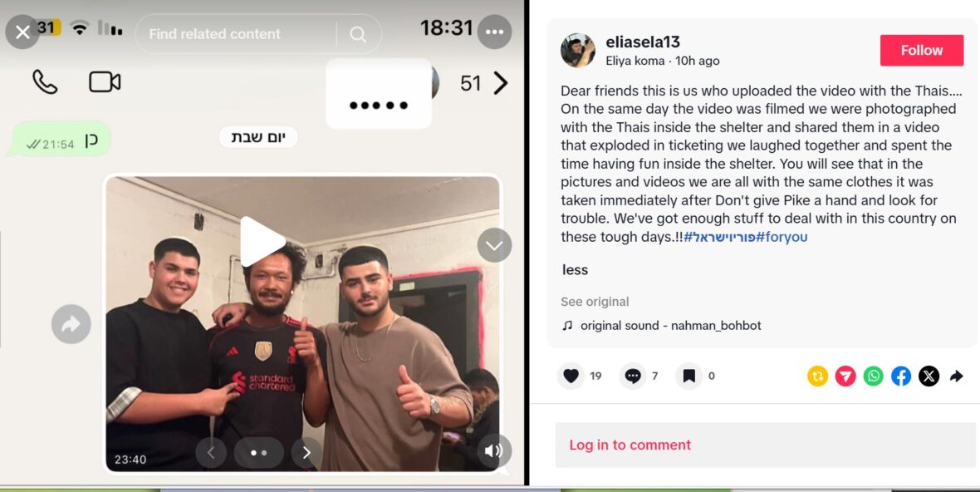Open more options three-dot menu
The image size is (980, 492).
pos(494,32)
